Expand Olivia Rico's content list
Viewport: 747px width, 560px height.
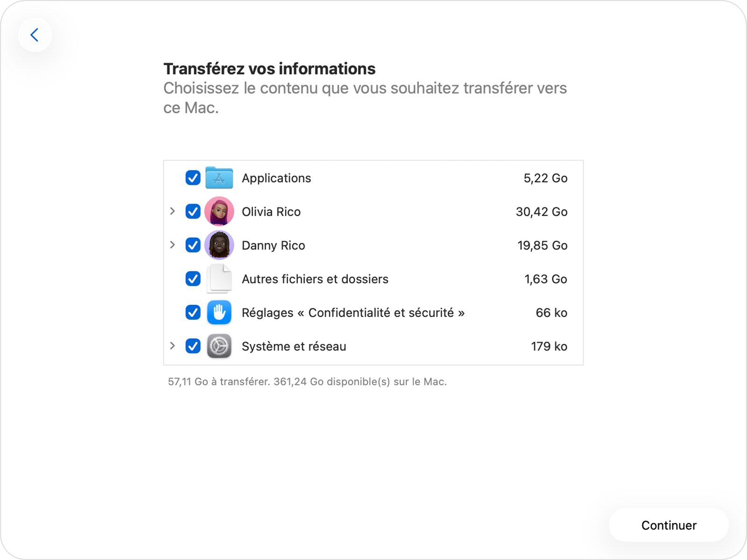point(173,211)
